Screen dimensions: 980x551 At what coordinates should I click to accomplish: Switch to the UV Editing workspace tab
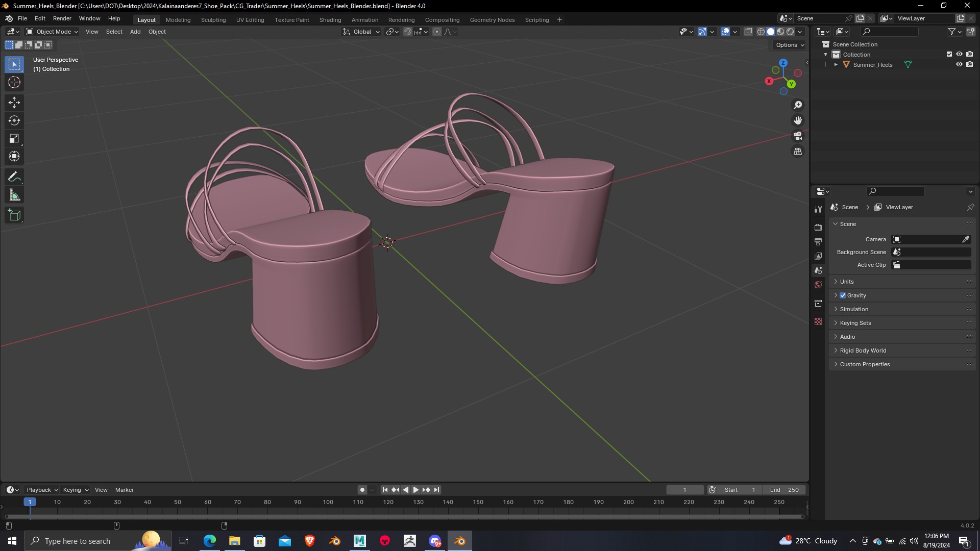click(x=250, y=20)
